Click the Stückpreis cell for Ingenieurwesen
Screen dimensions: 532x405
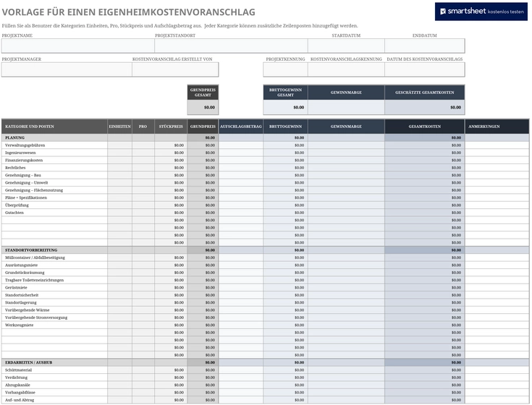click(171, 153)
